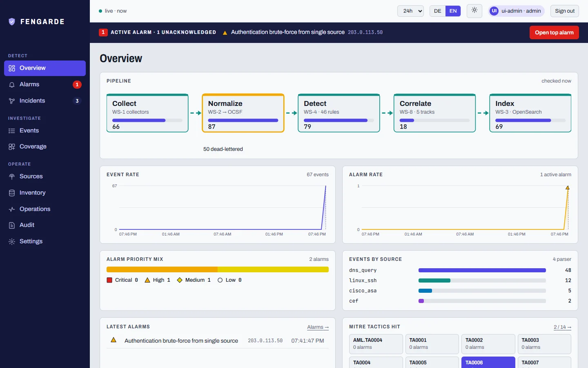The image size is (588, 368).
Task: Click the Sign out button
Action: 565,11
